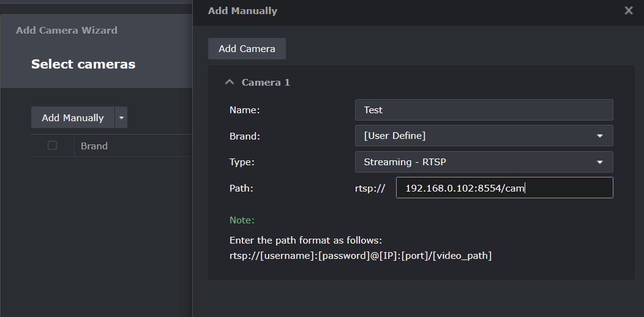Collapse the Camera 1 section chevron
644x317 pixels.
230,82
